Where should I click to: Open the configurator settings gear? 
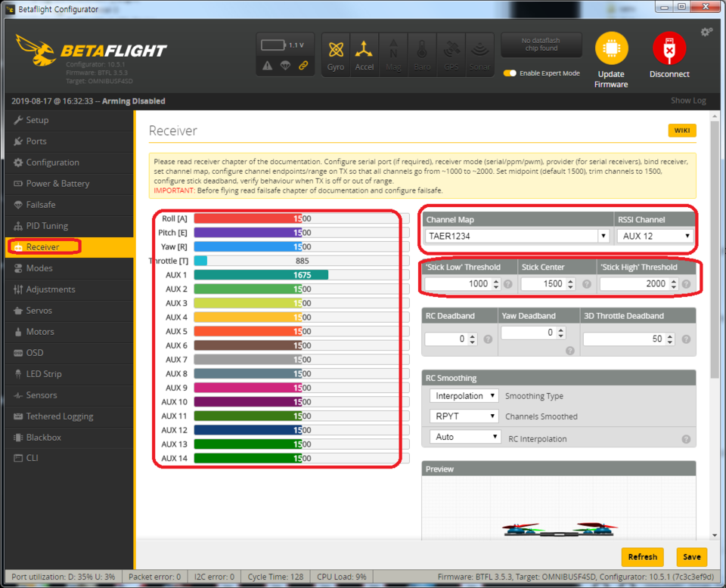click(x=706, y=32)
